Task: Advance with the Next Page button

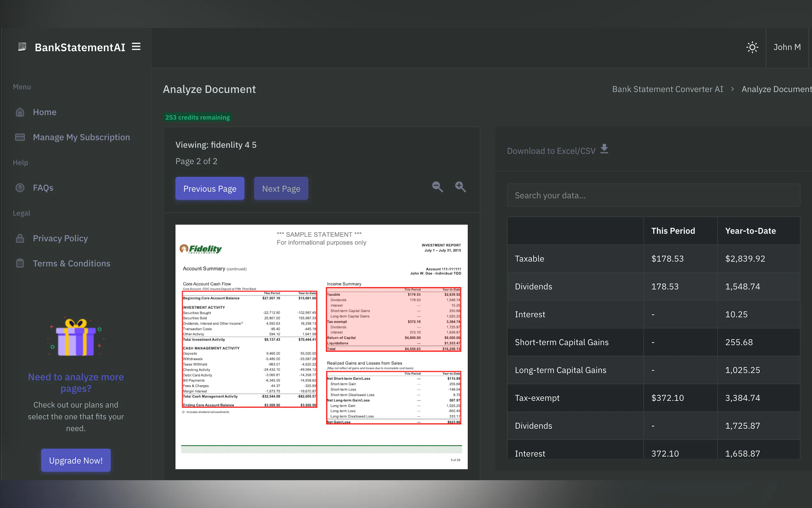Action: 281,188
